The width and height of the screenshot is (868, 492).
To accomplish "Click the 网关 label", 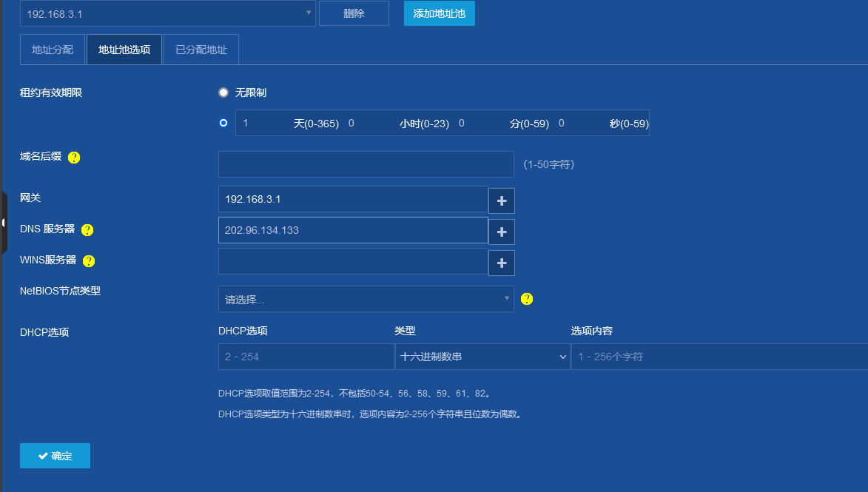I will (x=30, y=198).
